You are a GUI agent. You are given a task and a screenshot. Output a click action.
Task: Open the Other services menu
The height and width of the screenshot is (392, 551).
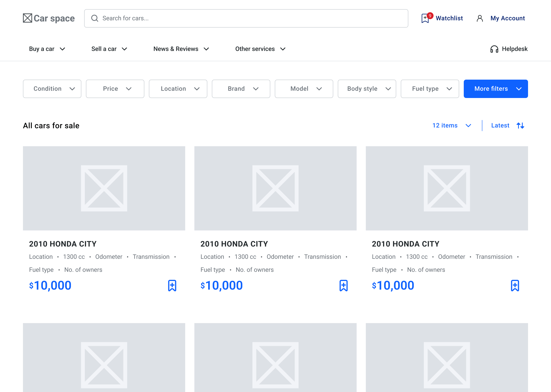(260, 49)
